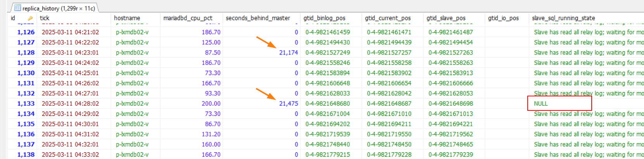Click the primary key icon in id header
Screen dimensions: 644x159
[x=30, y=18]
